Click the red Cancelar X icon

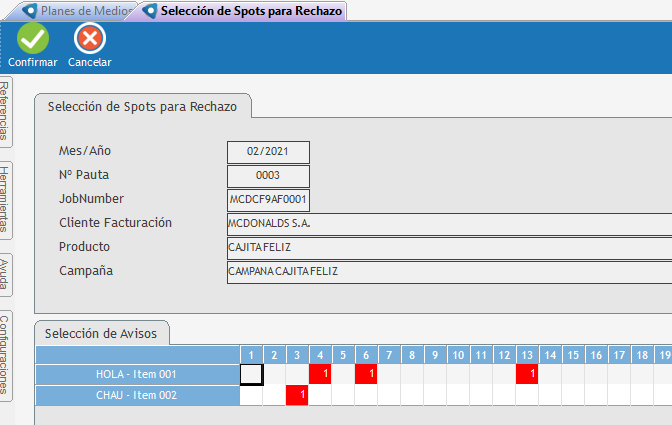pos(89,39)
